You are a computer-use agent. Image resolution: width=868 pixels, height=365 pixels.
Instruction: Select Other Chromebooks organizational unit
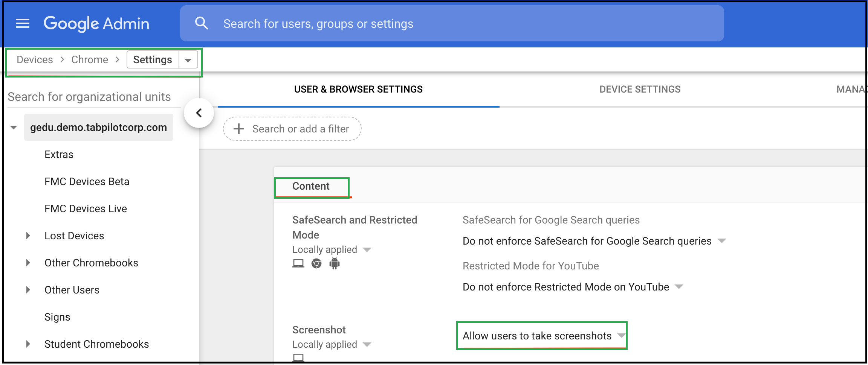pos(91,263)
